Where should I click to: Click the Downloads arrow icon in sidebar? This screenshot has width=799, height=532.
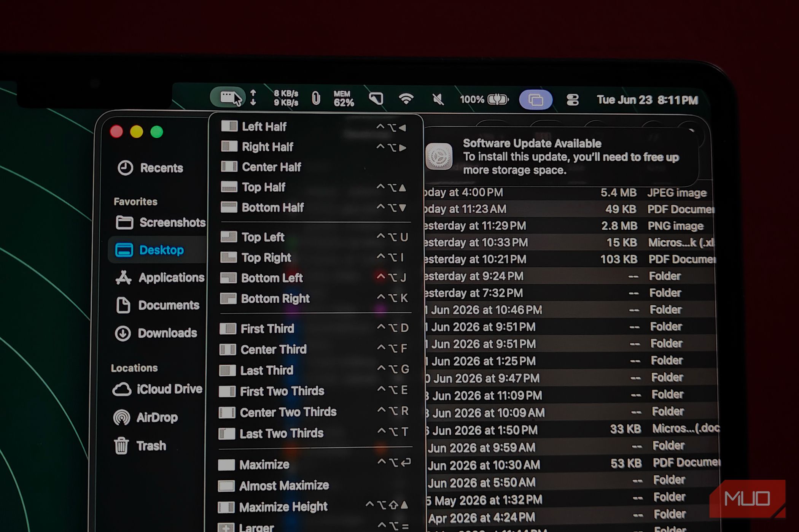tap(123, 333)
